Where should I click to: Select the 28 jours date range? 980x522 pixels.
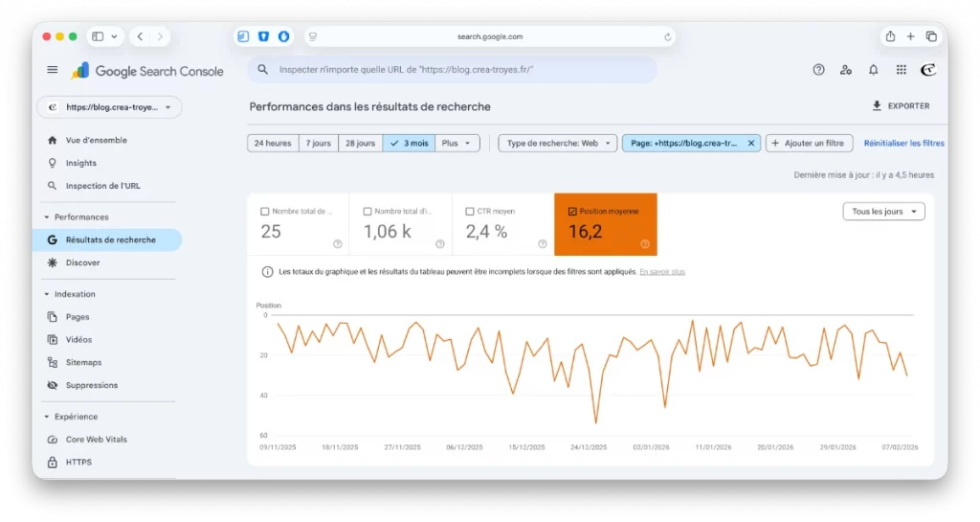tap(360, 144)
